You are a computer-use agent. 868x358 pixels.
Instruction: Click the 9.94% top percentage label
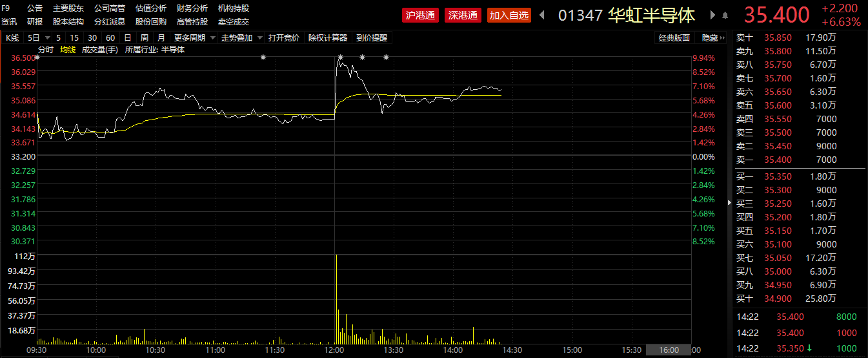[x=703, y=58]
